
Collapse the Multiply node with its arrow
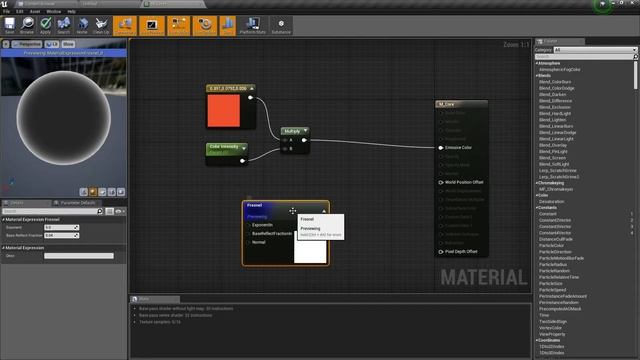(306, 131)
